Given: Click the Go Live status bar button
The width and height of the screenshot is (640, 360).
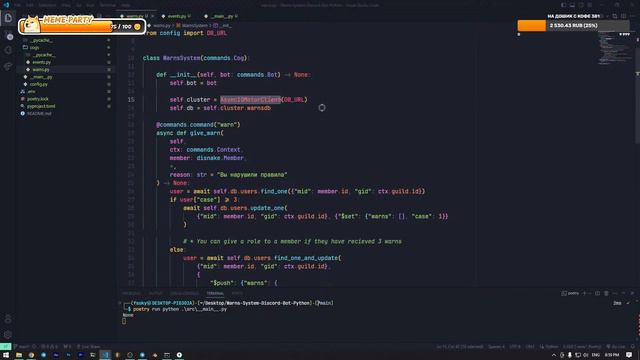Looking at the screenshot, I should (616, 347).
